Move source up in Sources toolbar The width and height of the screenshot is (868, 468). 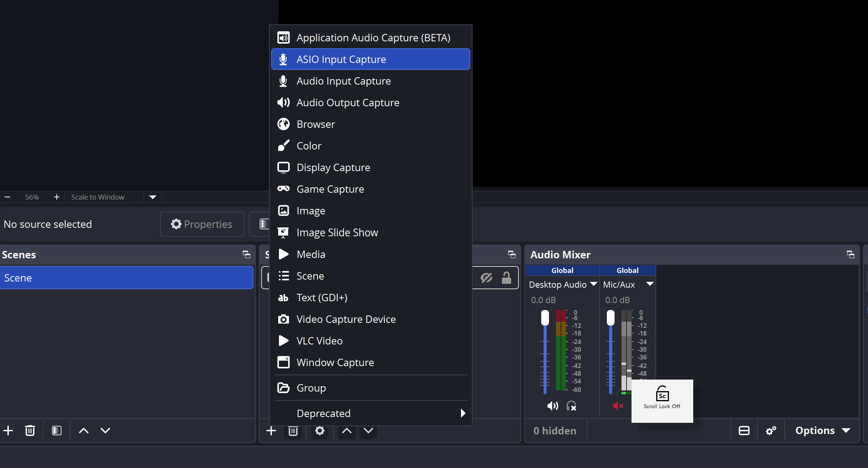point(347,431)
